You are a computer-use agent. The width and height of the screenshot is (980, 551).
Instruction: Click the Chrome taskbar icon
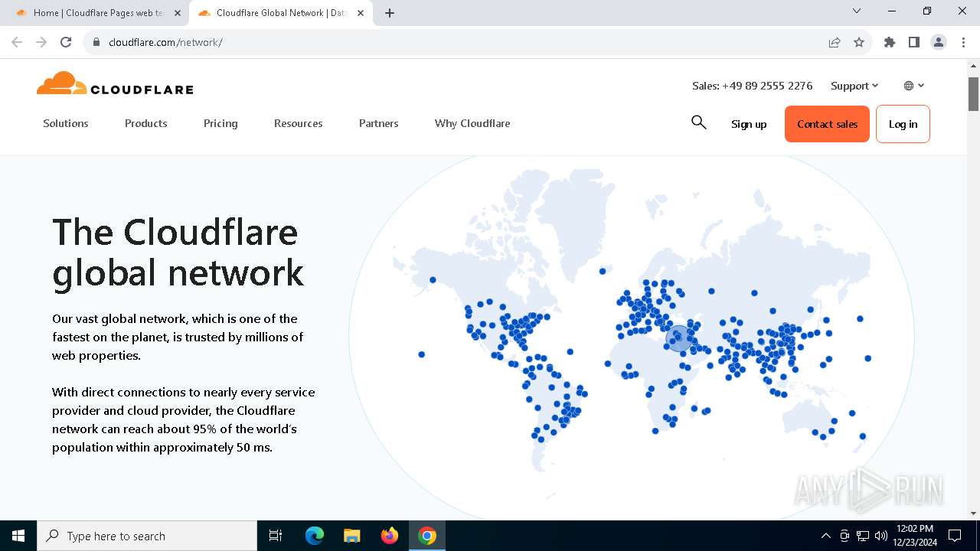coord(427,536)
